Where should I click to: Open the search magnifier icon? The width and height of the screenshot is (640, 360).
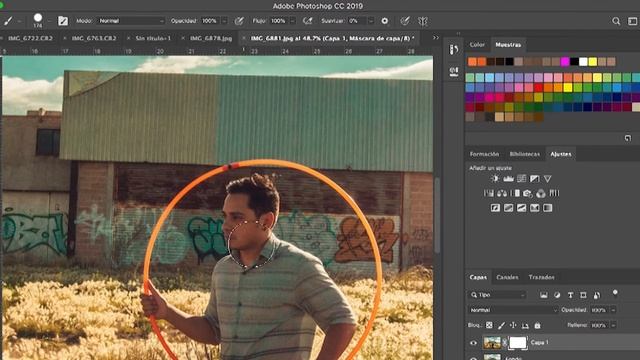click(x=616, y=21)
